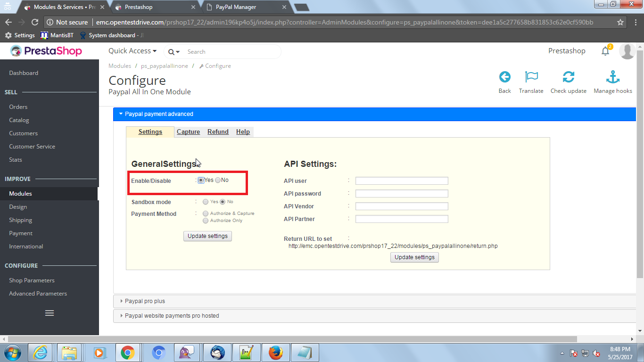
Task: Open the notifications bell
Action: (605, 51)
